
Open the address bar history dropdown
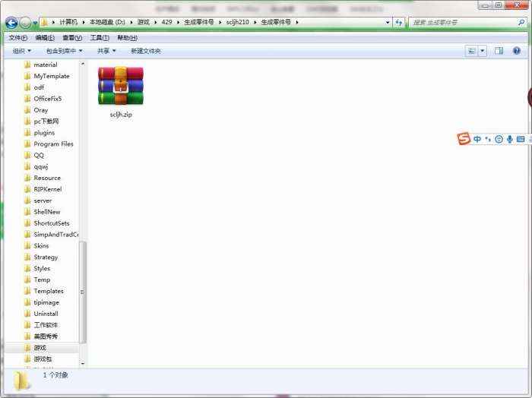(x=388, y=22)
